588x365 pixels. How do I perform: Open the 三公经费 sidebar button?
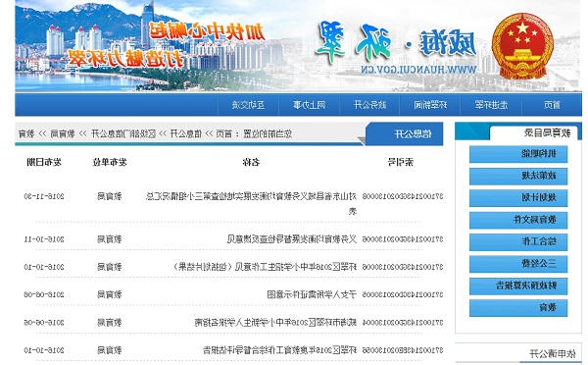coord(518,264)
